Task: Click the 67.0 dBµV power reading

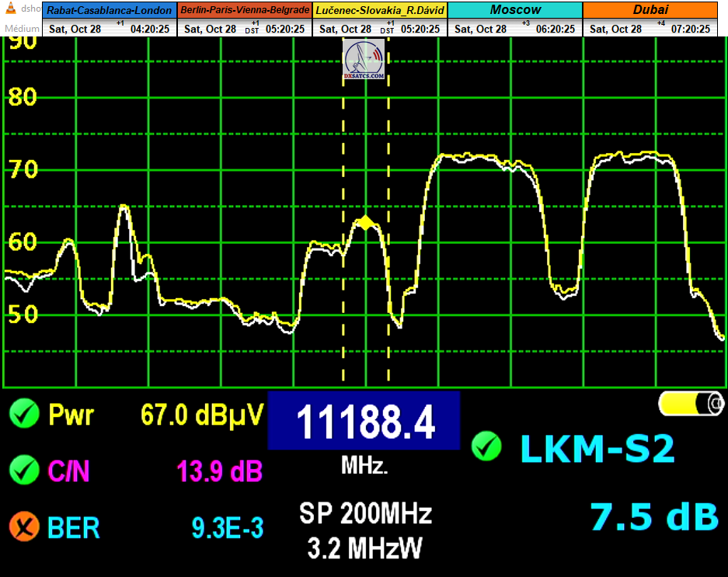Action: click(200, 415)
